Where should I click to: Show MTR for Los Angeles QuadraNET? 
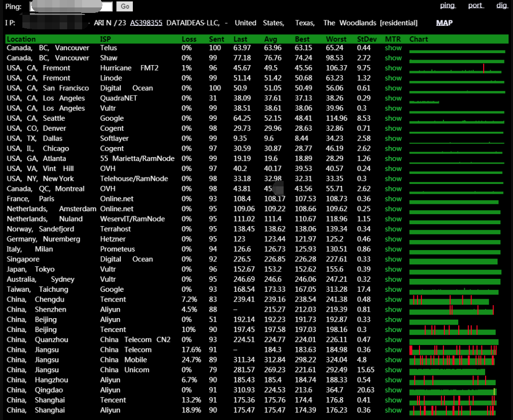(x=393, y=98)
